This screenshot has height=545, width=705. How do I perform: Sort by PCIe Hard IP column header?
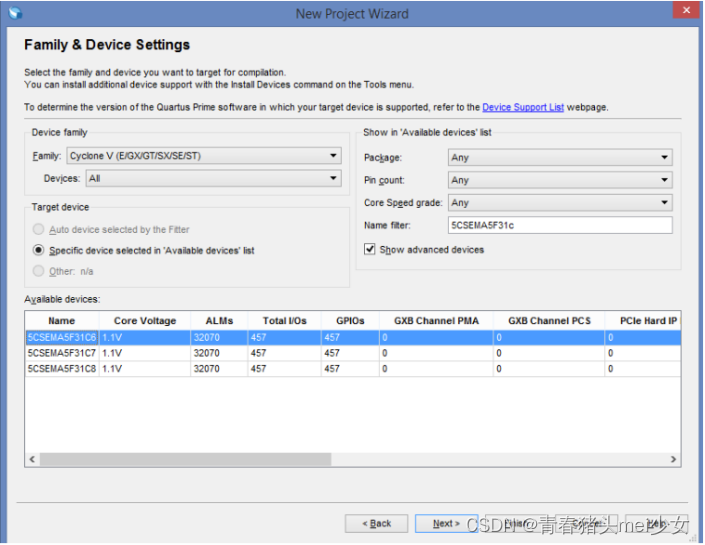644,321
